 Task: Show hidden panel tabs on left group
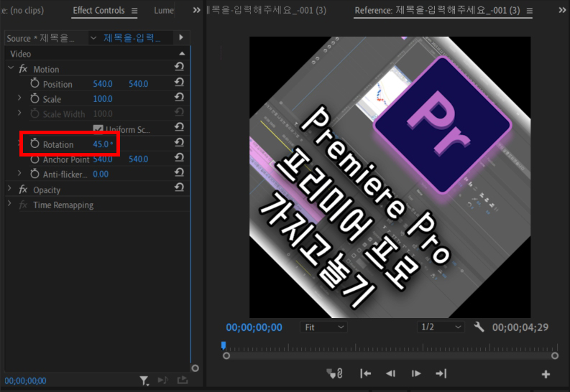pos(197,10)
